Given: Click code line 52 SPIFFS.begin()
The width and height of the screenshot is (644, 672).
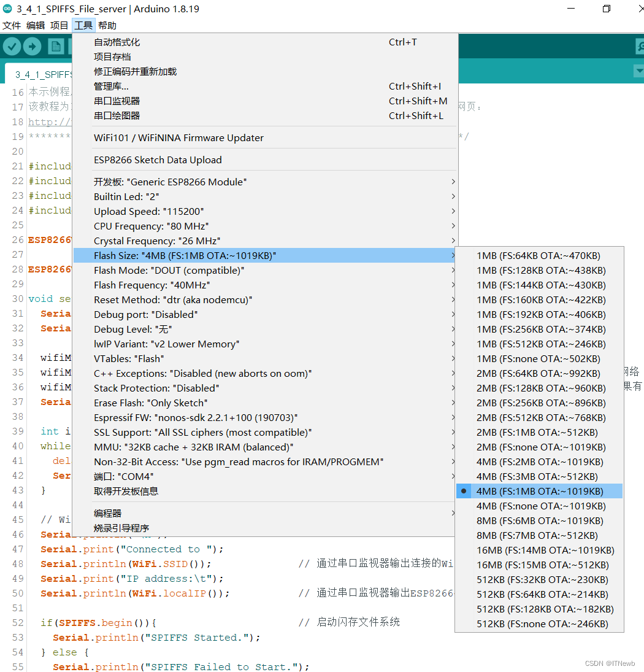Looking at the screenshot, I should 99,622.
